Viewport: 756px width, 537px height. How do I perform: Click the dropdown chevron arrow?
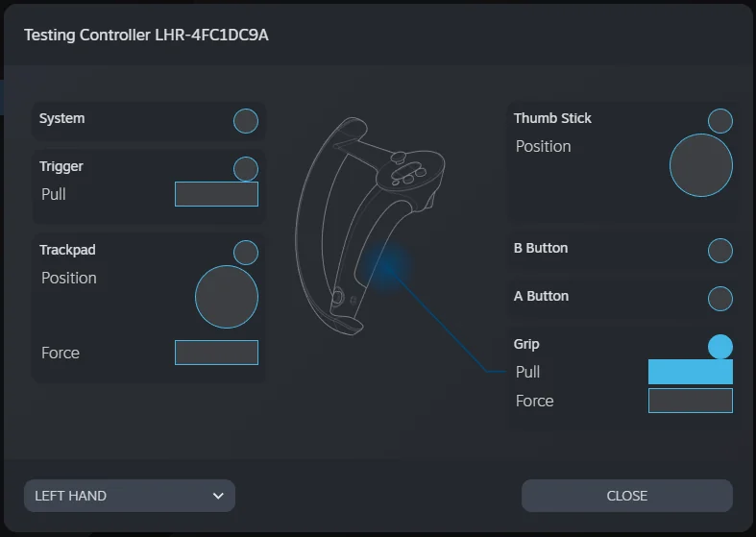pyautogui.click(x=218, y=496)
